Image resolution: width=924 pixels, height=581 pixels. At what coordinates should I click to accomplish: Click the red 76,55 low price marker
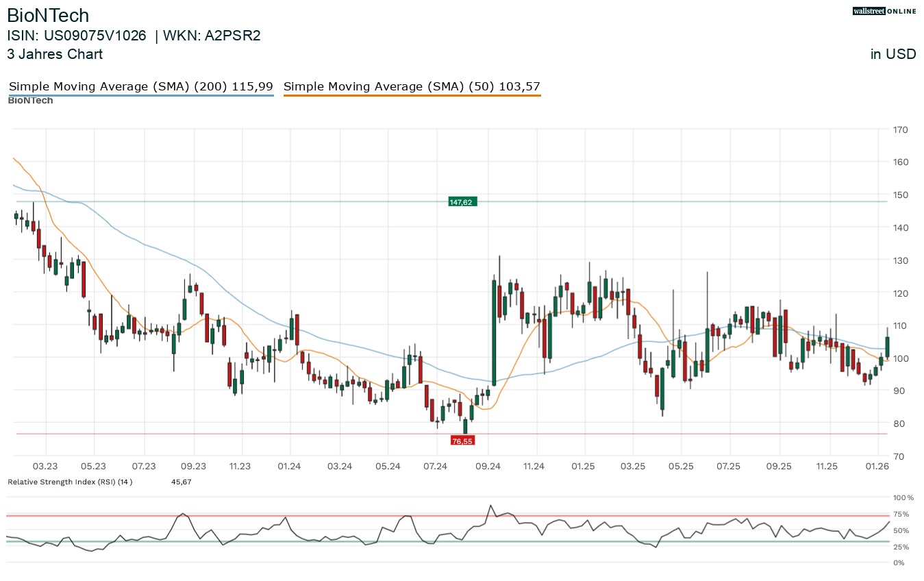(x=462, y=441)
